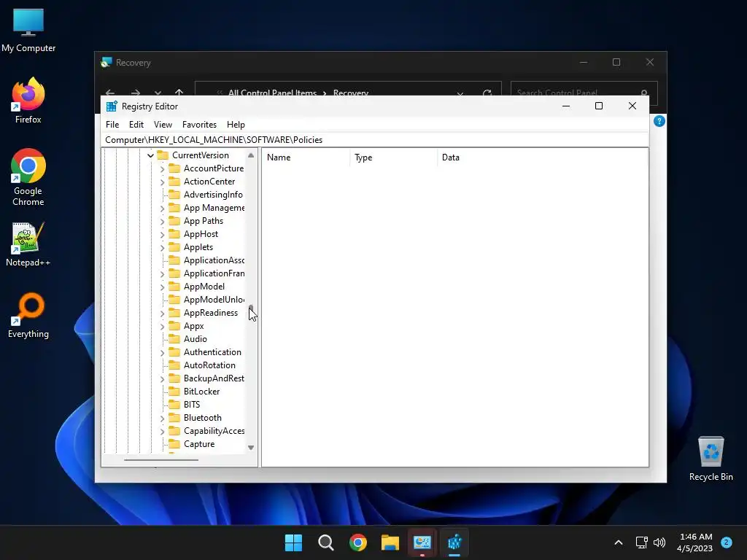This screenshot has height=560, width=747.
Task: Open taskbar Search
Action: pos(326,542)
